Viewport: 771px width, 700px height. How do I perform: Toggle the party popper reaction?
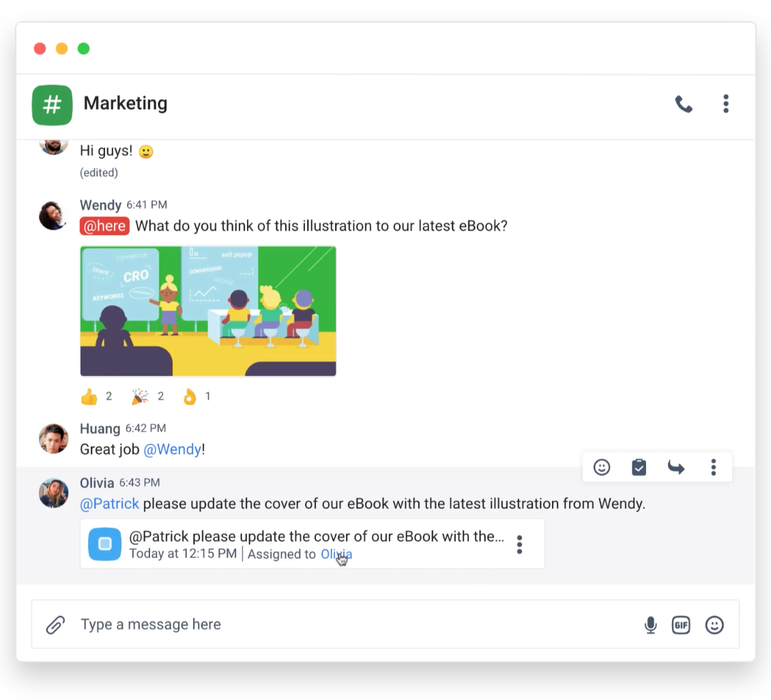(147, 396)
